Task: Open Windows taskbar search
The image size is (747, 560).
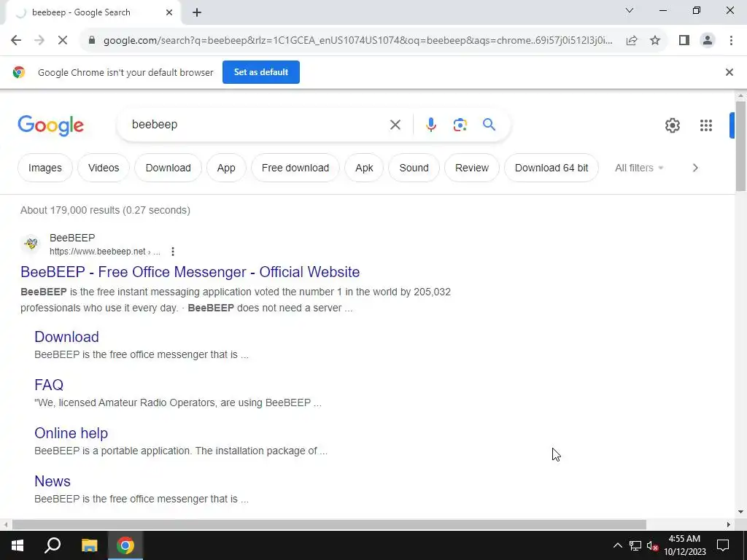Action: coord(53,545)
